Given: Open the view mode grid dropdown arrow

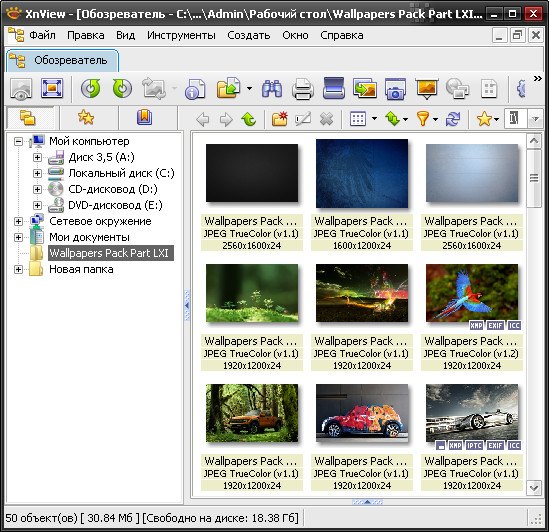Looking at the screenshot, I should 374,119.
